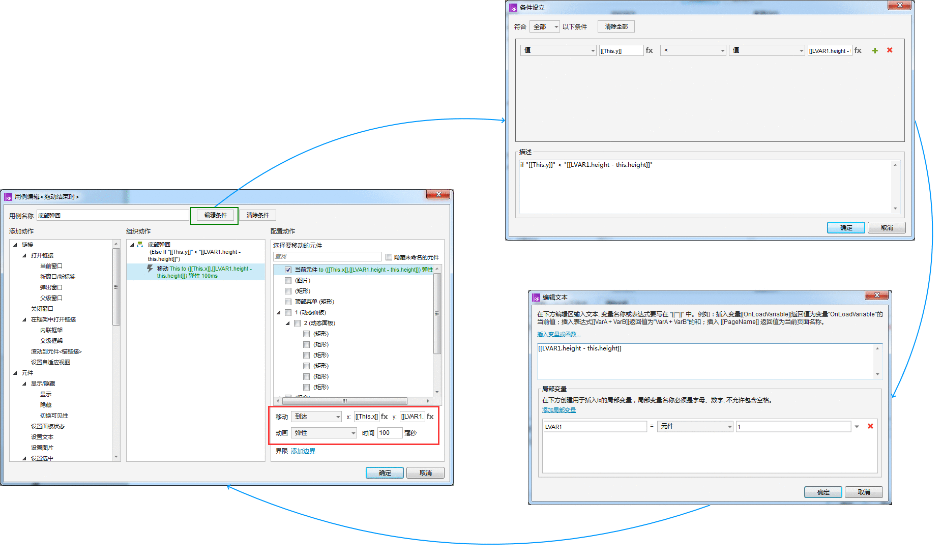Click 清除全部 in 条件设立 dialog
Screen dimensions: 942x560
pos(616,26)
